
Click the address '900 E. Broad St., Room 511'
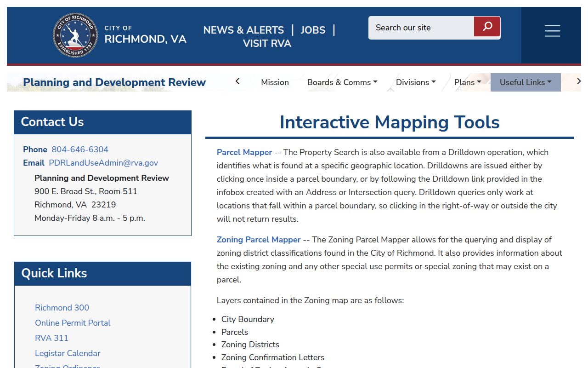point(86,191)
